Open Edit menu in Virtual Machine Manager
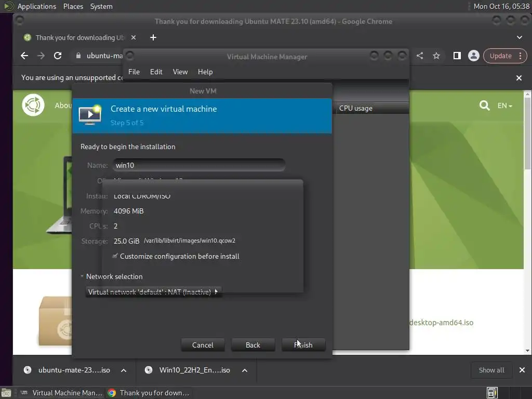Screen dimensions: 532x399 (156, 72)
